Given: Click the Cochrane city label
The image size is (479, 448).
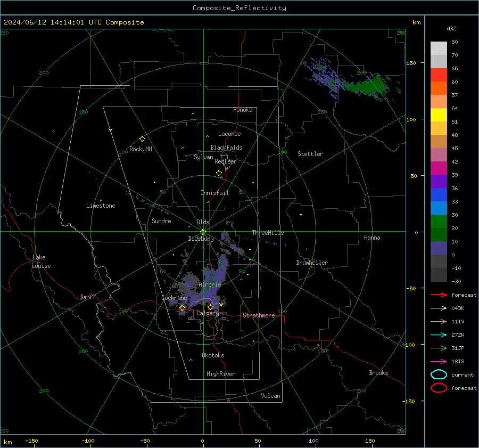Looking at the screenshot, I should point(174,298).
